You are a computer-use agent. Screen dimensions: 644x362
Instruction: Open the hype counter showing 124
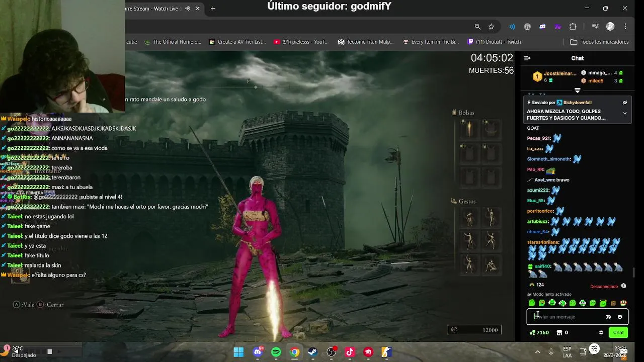point(536,285)
